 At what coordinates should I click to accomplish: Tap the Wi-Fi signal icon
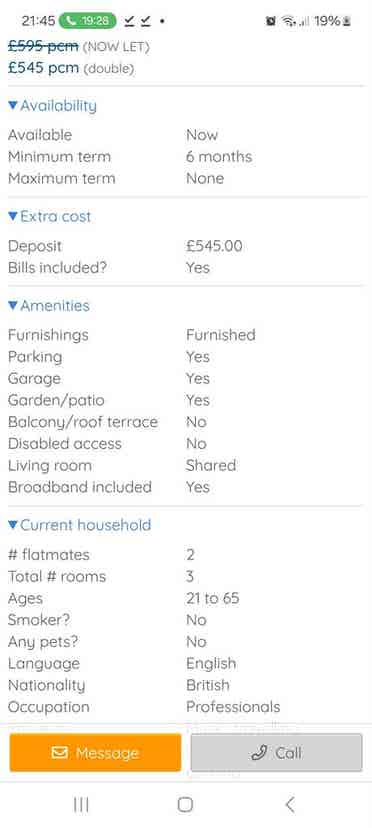289,21
